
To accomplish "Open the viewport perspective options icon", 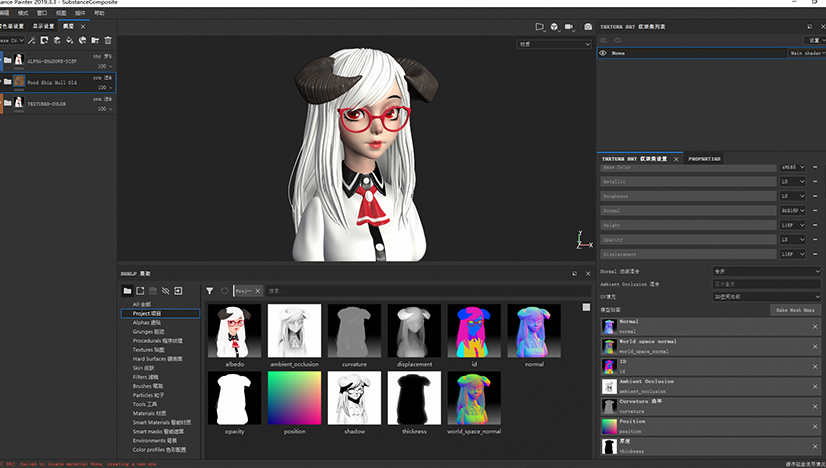I will (x=540, y=26).
